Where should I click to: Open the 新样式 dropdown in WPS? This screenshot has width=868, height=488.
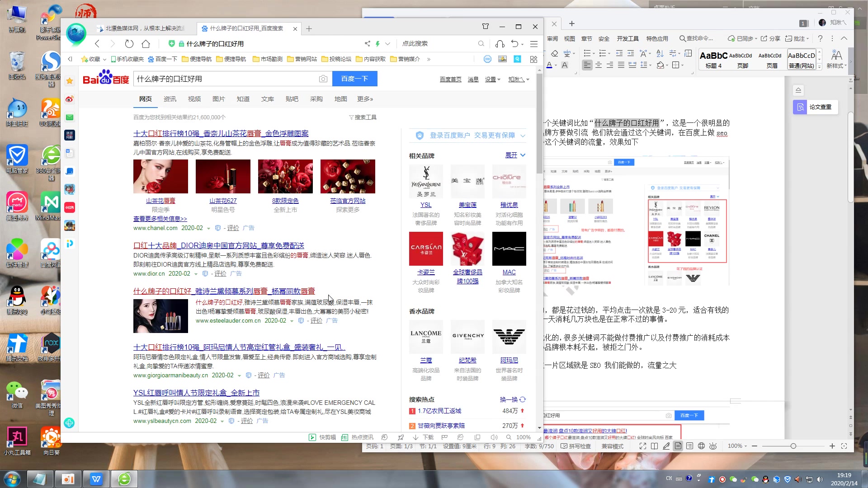[836, 59]
